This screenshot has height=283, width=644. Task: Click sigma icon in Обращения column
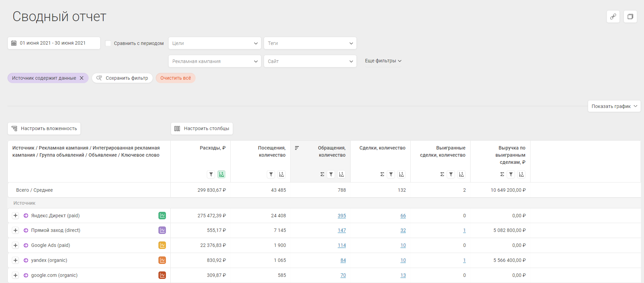click(322, 174)
